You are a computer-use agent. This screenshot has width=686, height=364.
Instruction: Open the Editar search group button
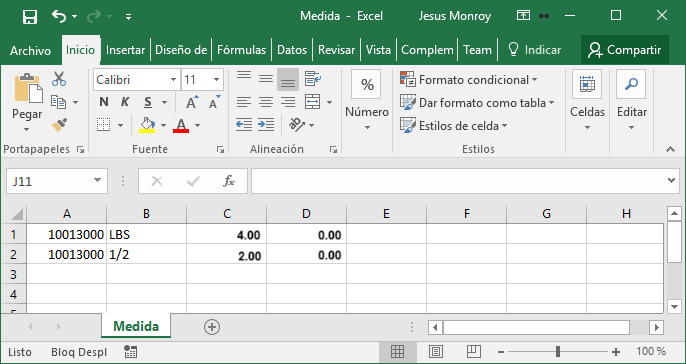click(632, 100)
